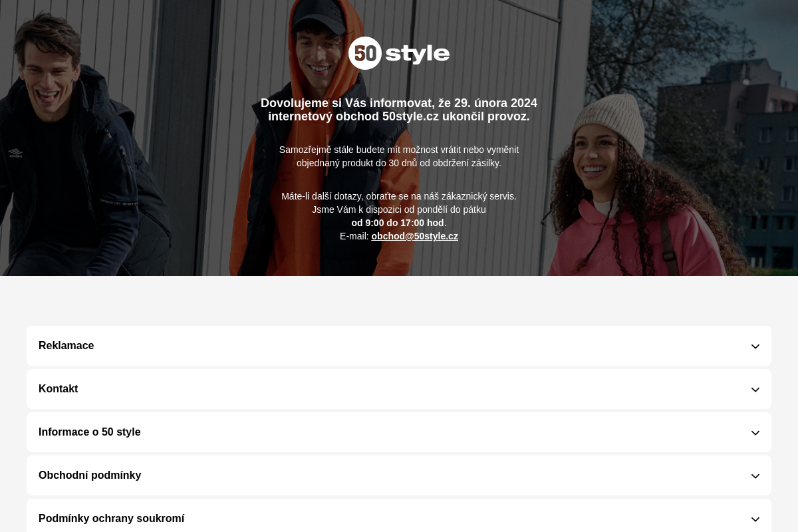Click the closure announcement heading text
Viewport: 798px width, 532px height.
tap(399, 110)
